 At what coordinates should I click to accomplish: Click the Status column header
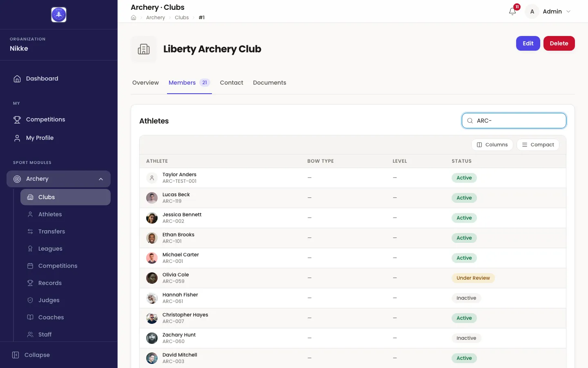pos(461,161)
